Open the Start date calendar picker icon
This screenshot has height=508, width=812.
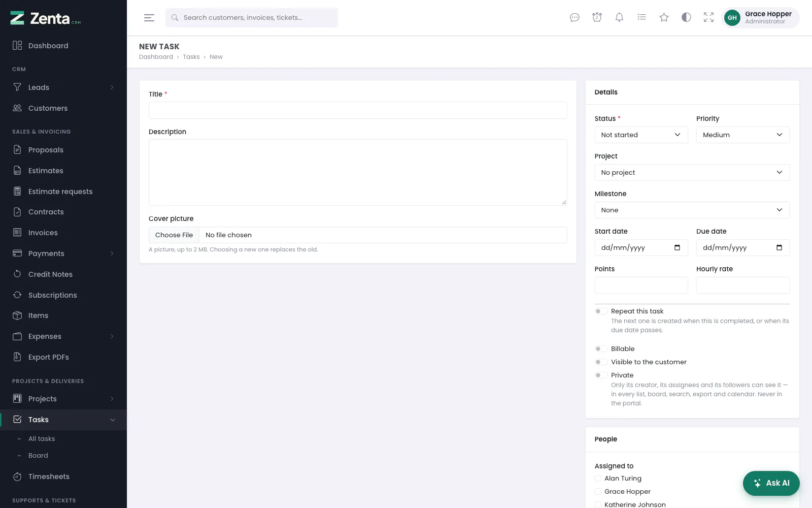(x=677, y=248)
